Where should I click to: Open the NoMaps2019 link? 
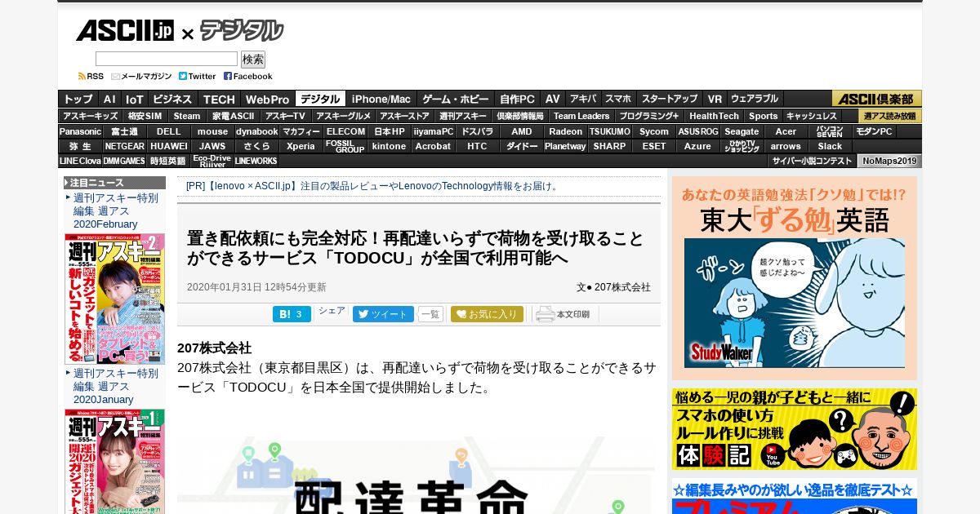pos(889,162)
